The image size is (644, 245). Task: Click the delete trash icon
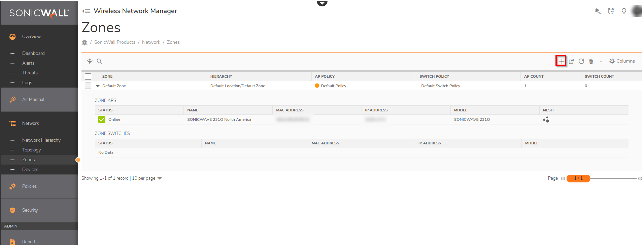[591, 61]
